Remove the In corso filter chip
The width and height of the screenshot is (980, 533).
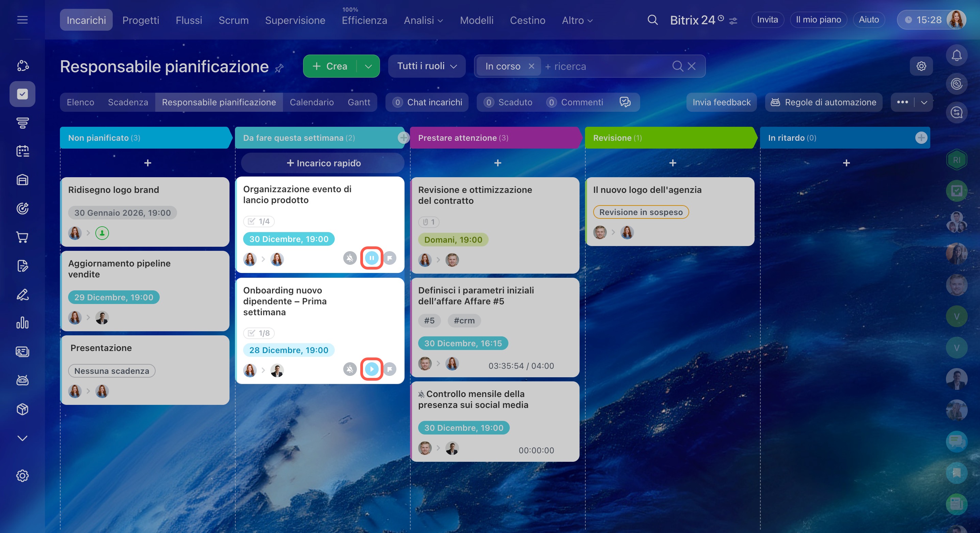pos(531,66)
